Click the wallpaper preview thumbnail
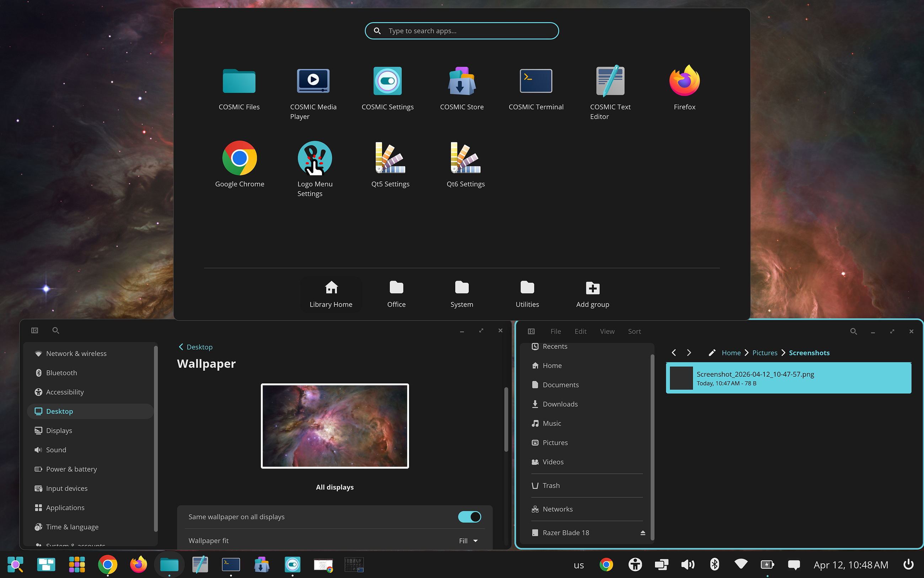Viewport: 924px width, 578px height. pos(335,426)
